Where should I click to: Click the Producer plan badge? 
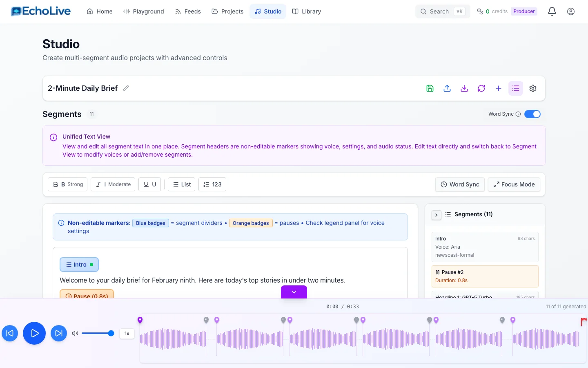point(524,11)
